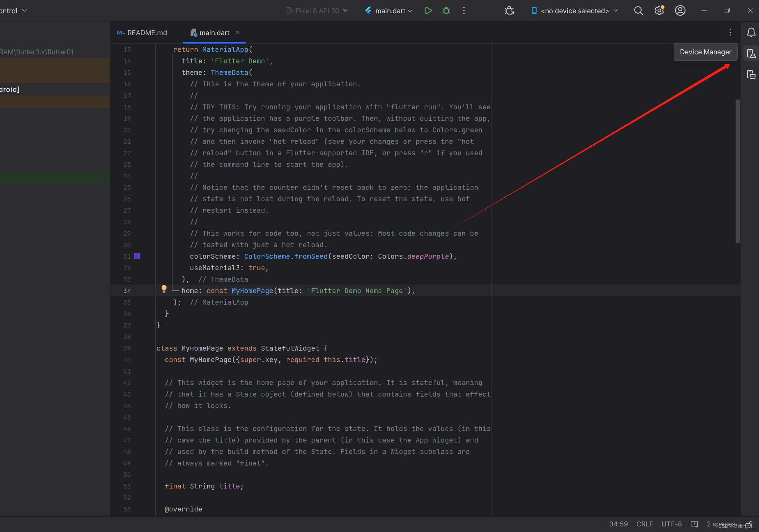Screen dimensions: 759x532
Task: Run the app with the green Run button
Action: 428,11
